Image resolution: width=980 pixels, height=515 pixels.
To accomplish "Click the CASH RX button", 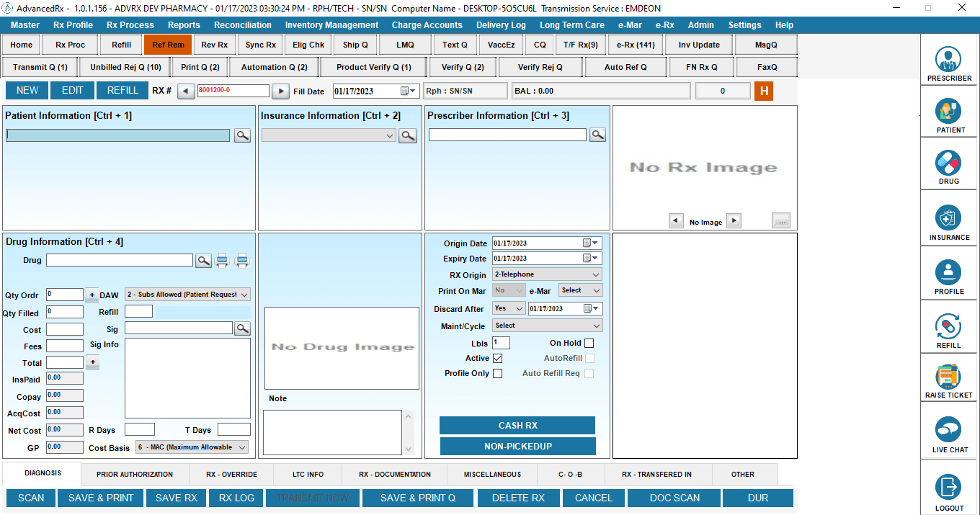I will [x=517, y=426].
